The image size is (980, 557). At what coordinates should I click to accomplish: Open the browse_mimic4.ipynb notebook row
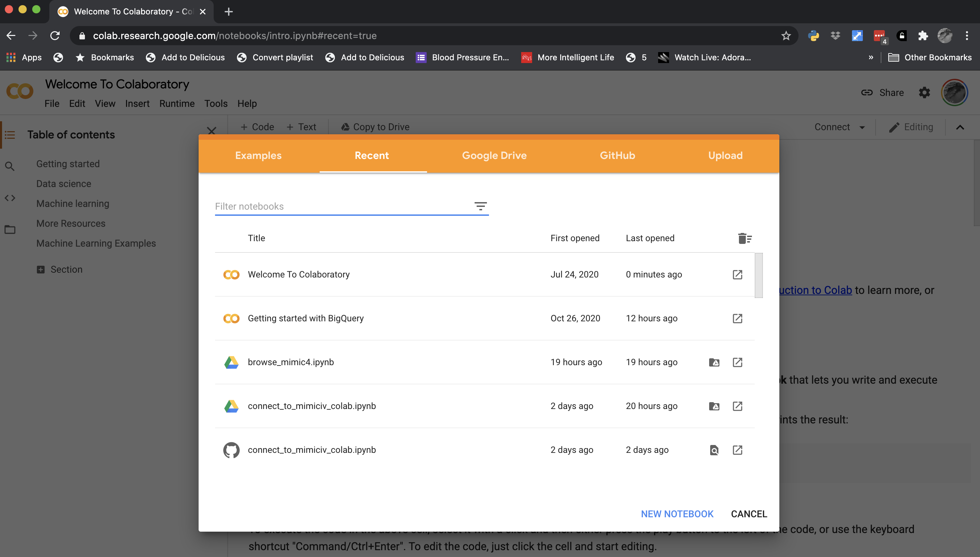(x=291, y=362)
